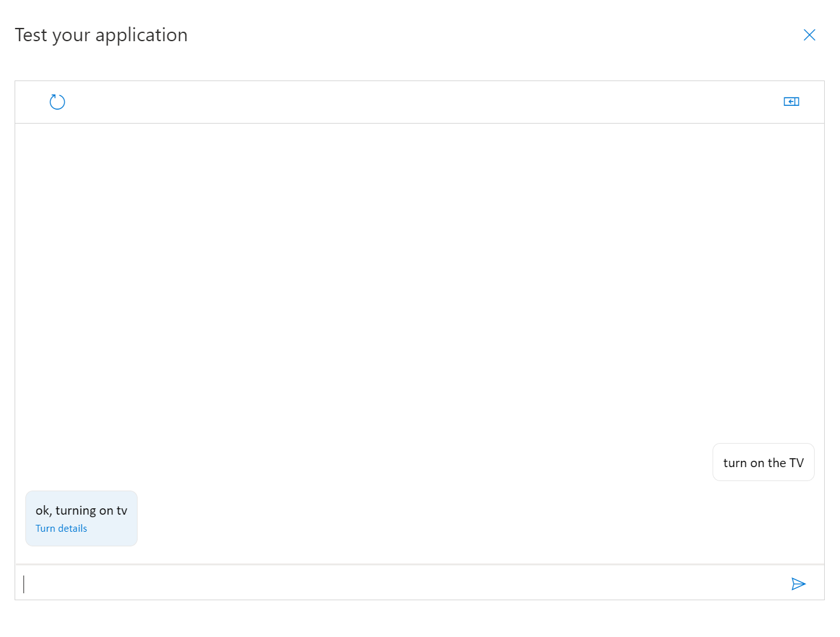This screenshot has height=637, width=840.
Task: Close the Test your application dialog
Action: [809, 35]
